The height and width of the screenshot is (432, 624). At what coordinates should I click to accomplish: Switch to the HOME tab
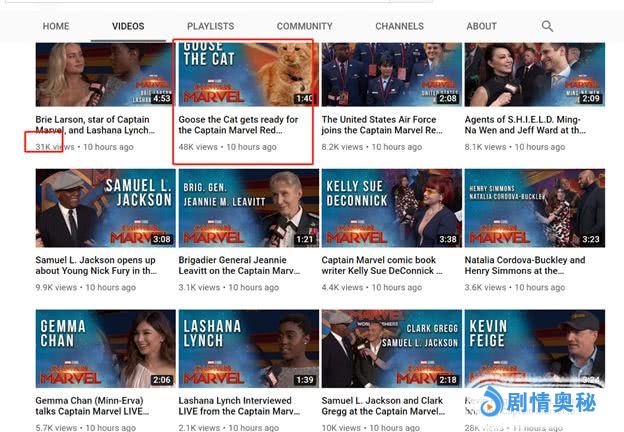point(56,26)
